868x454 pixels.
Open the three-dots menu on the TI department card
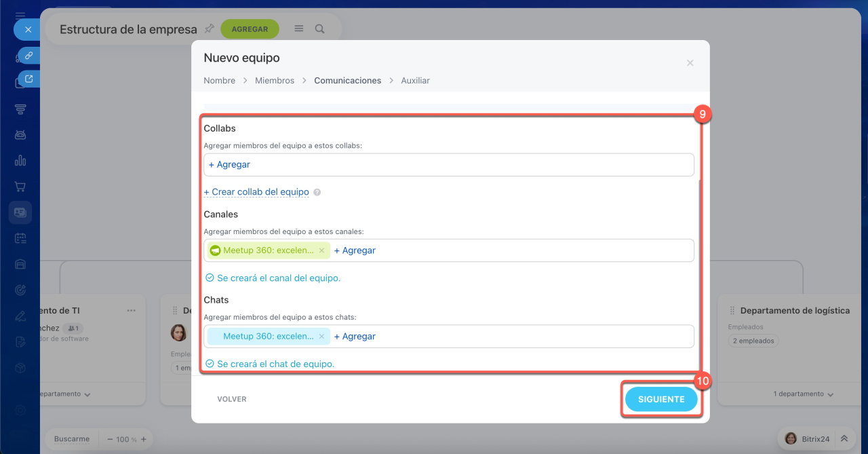(x=131, y=311)
